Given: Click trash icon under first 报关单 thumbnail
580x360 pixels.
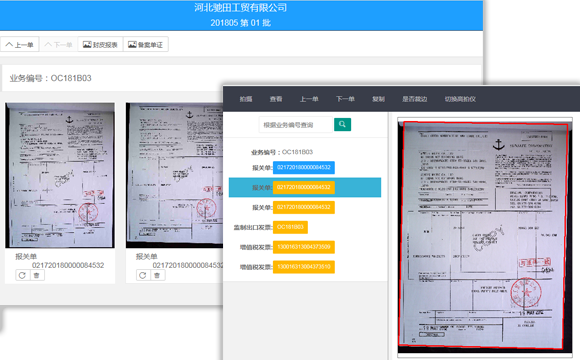Looking at the screenshot, I should (37, 275).
